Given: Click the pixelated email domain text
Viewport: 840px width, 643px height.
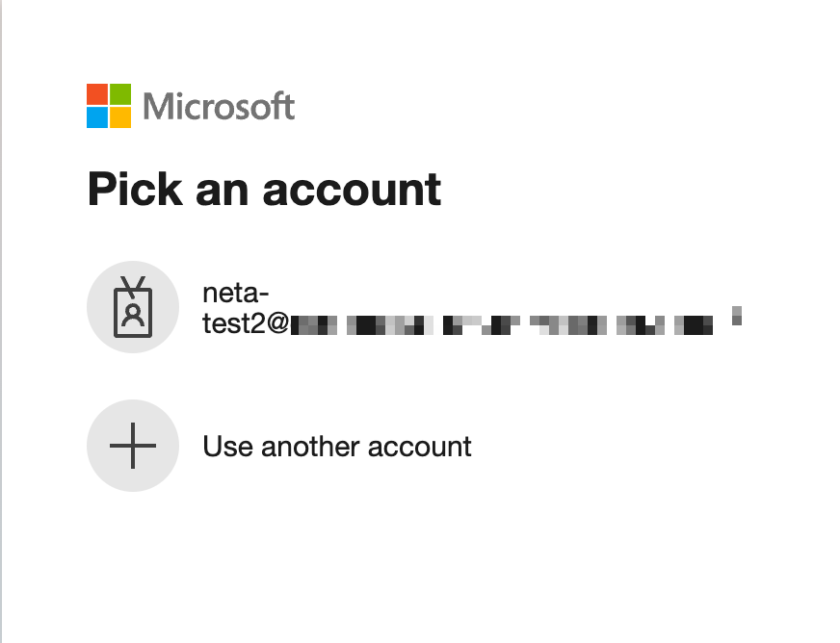Looking at the screenshot, I should point(502,325).
